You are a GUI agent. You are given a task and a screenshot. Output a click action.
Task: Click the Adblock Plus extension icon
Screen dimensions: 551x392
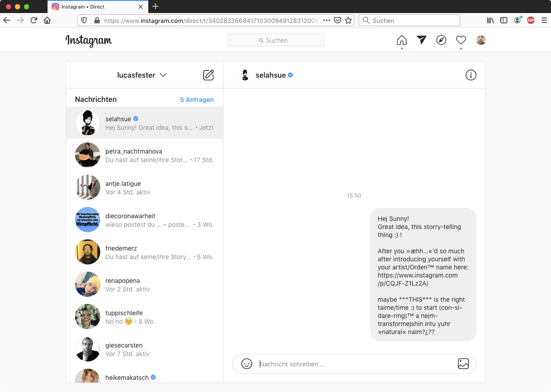click(x=531, y=20)
